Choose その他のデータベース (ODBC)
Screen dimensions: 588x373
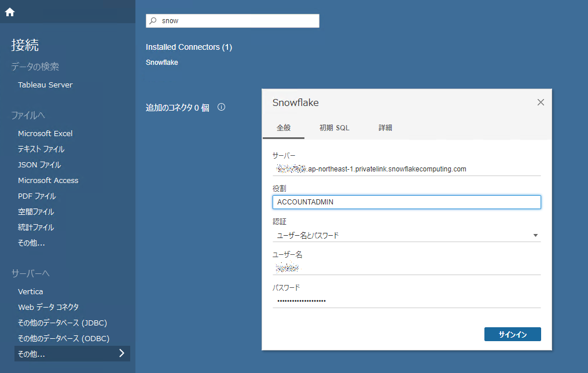click(x=64, y=338)
